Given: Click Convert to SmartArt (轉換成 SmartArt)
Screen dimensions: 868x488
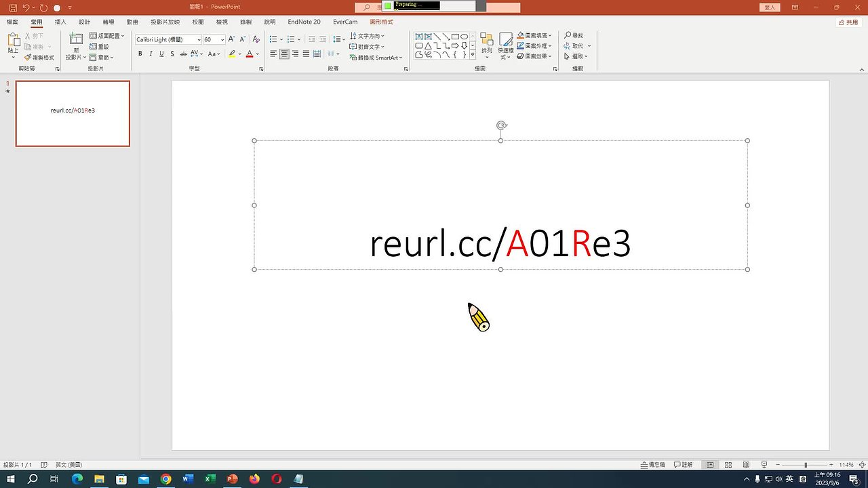Looking at the screenshot, I should click(x=376, y=58).
